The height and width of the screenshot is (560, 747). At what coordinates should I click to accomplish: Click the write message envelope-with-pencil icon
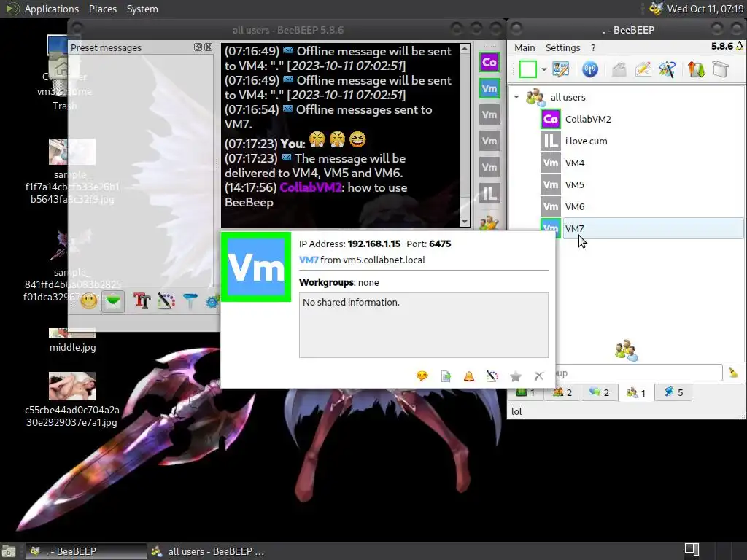(x=643, y=69)
